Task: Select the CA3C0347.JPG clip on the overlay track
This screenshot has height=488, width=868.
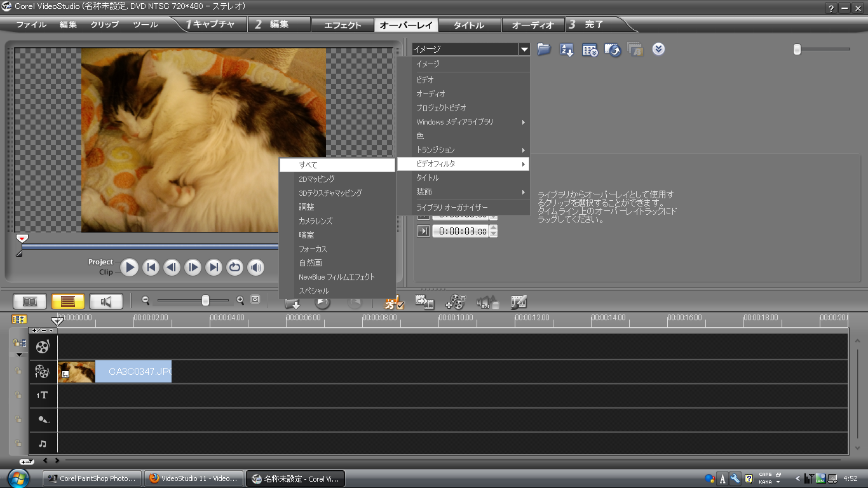Action: [114, 372]
